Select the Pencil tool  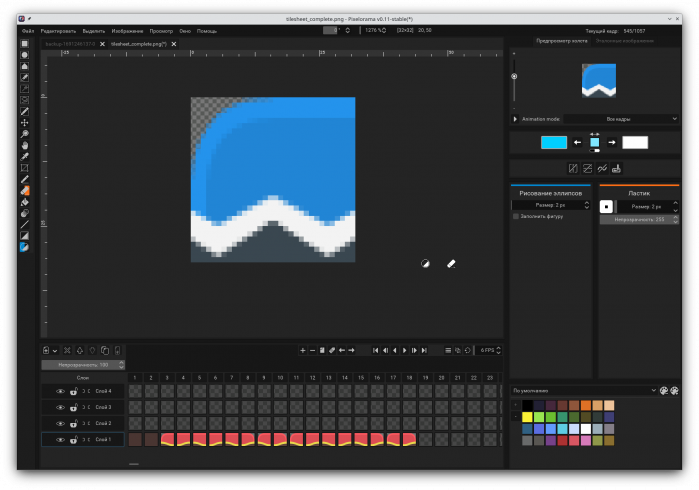point(25,179)
